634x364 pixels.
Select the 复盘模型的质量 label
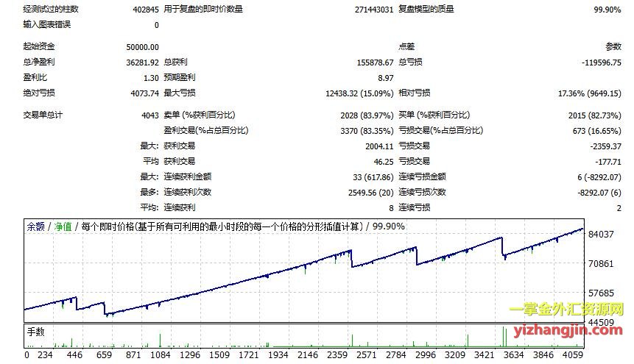[x=426, y=10]
